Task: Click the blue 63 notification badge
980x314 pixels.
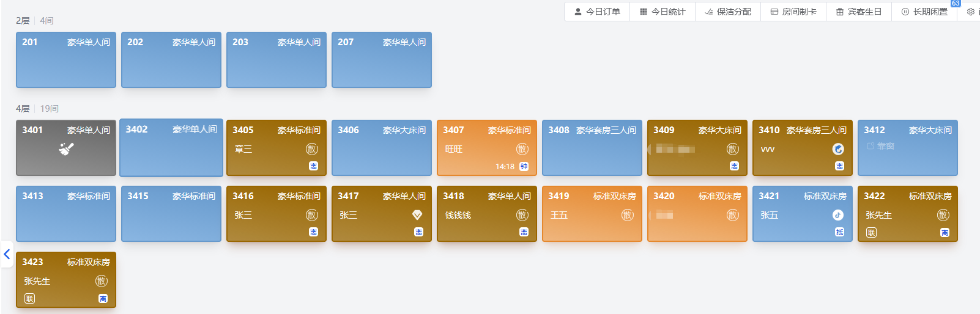Action: coord(956,4)
